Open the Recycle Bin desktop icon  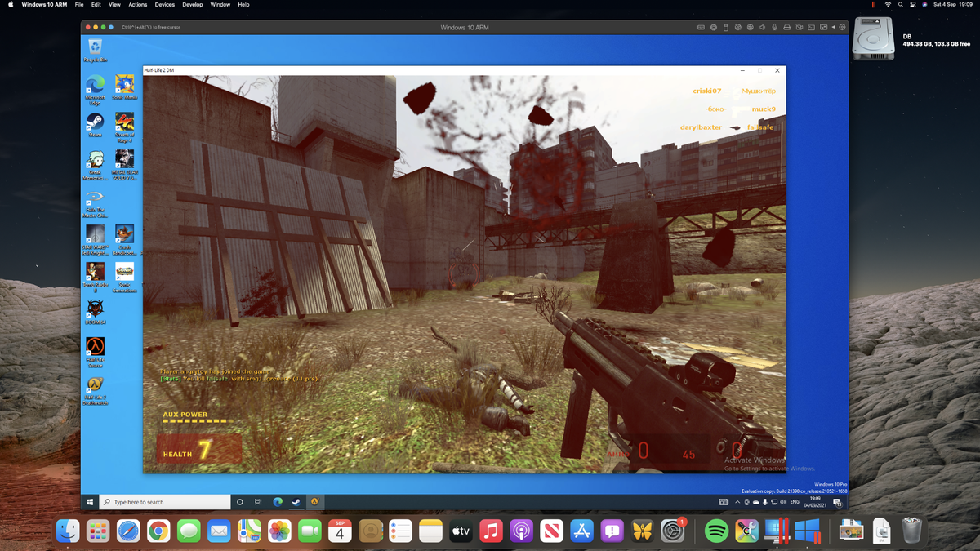[95, 49]
